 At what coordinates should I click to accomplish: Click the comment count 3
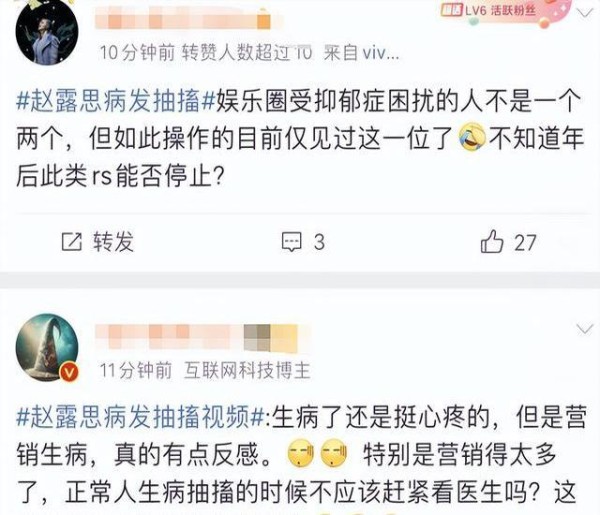tap(319, 242)
